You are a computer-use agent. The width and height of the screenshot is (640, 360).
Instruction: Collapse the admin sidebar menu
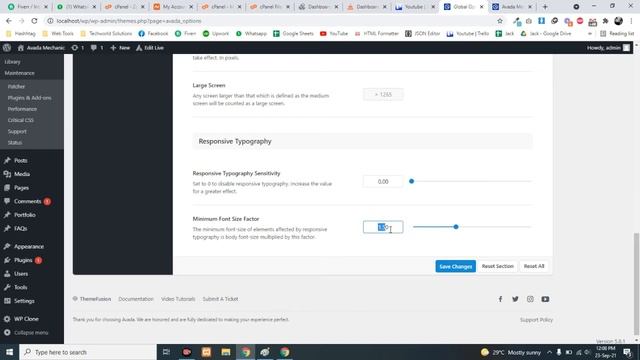tap(31, 333)
